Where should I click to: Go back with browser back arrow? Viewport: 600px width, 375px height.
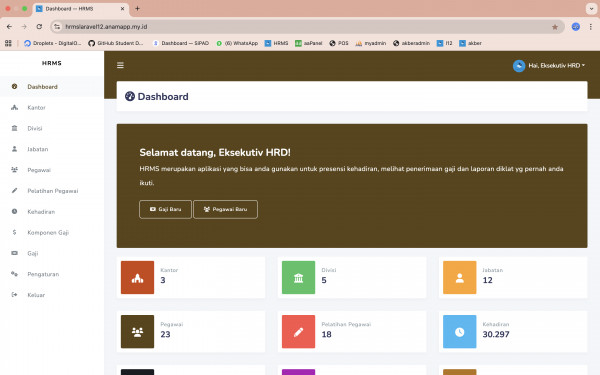pos(9,27)
